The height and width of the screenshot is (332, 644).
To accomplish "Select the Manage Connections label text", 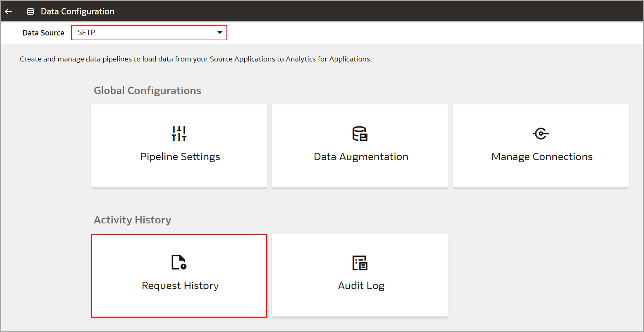I will click(541, 157).
